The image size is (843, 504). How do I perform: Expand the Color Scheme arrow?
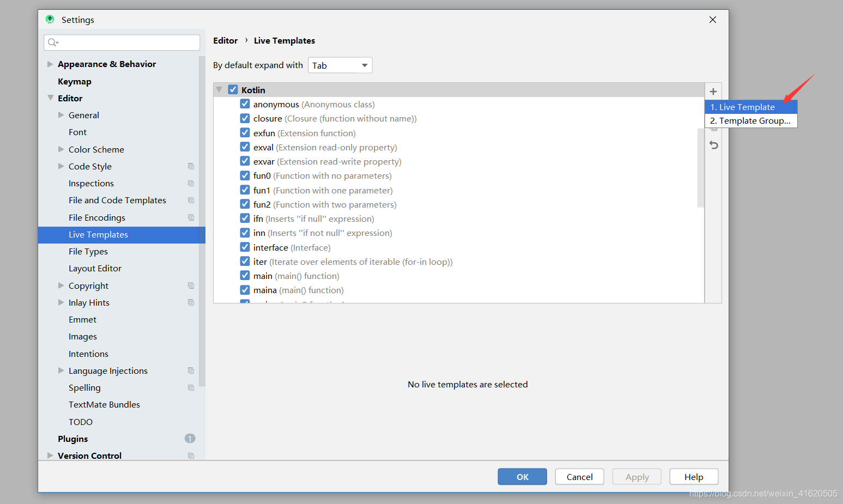point(61,149)
